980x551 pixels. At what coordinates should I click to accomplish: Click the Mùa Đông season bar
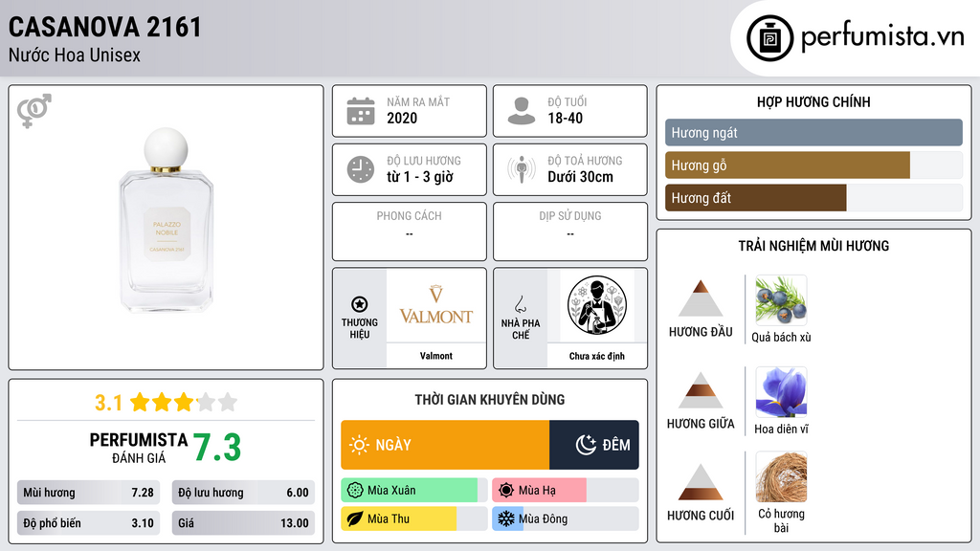pyautogui.click(x=566, y=519)
